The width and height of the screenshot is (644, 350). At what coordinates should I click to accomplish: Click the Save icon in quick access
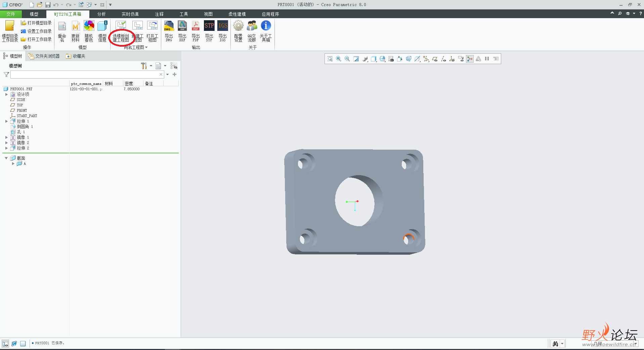click(x=48, y=5)
